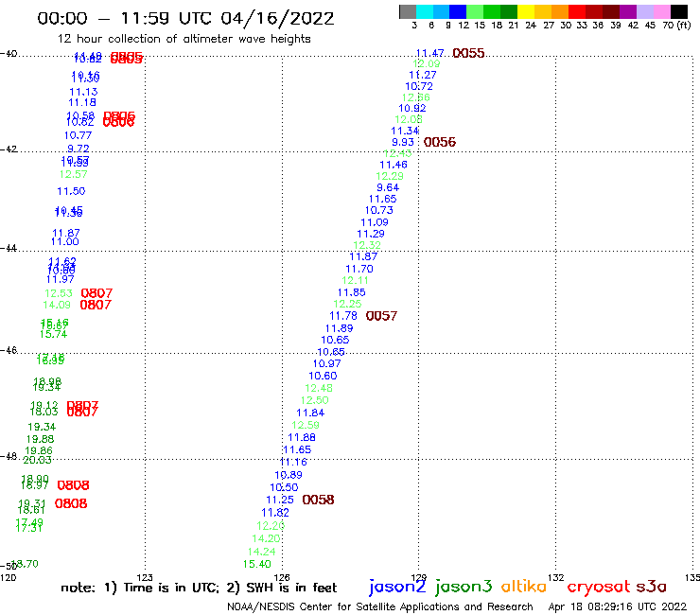Click the wave height value 12.57
700x615 pixels.
click(74, 174)
